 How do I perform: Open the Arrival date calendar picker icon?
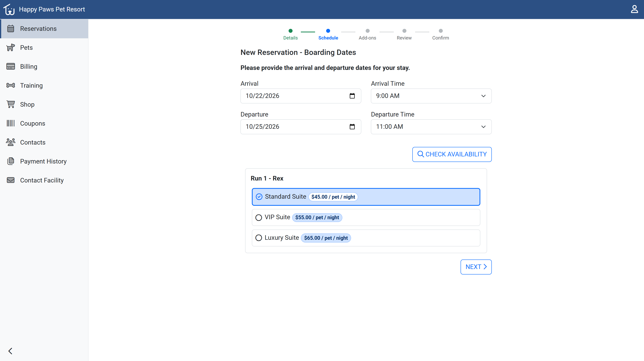point(352,96)
